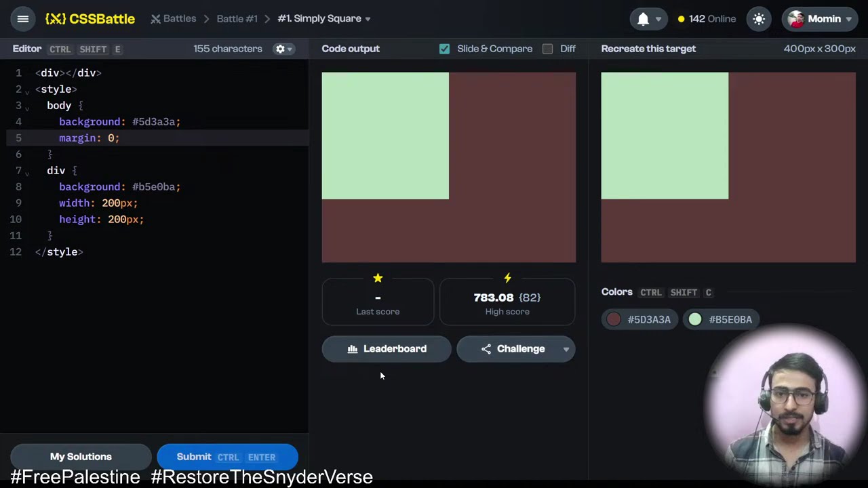Click the bar chart icon on Leaderboard

[x=353, y=349]
